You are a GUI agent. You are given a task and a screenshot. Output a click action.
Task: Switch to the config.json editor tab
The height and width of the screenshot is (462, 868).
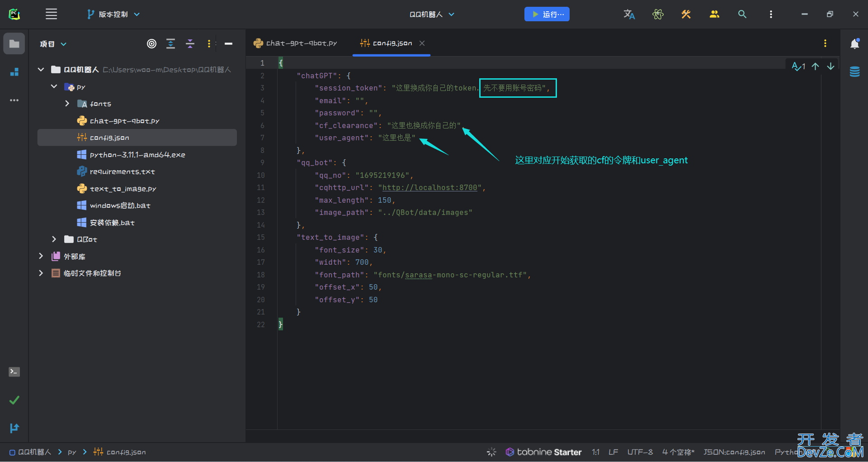click(x=392, y=43)
